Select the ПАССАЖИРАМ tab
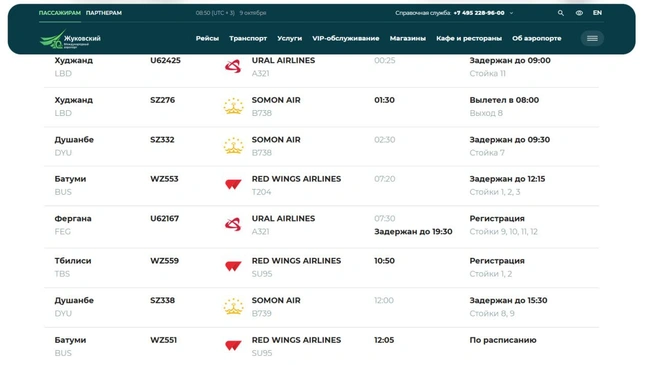 (59, 13)
